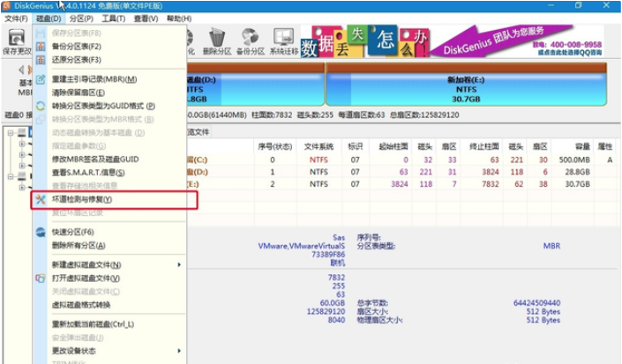Click the 标识 column header
The image size is (622, 364).
coord(355,147)
